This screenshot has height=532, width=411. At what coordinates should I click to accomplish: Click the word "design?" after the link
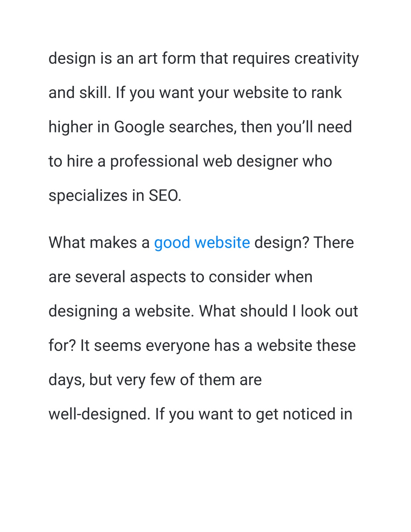282,244
